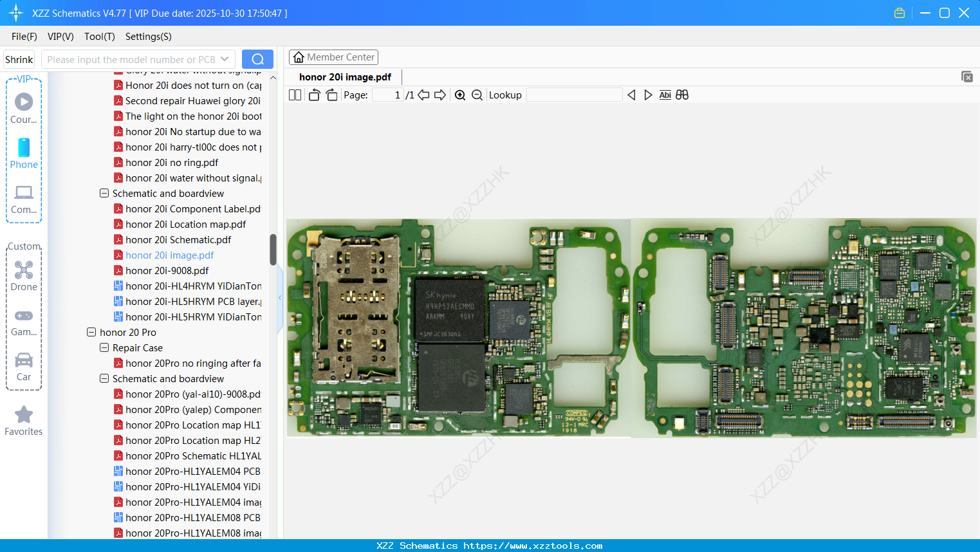This screenshot has height=552, width=980.
Task: Collapse honor 20i Schematic and boardview folder
Action: coord(104,193)
